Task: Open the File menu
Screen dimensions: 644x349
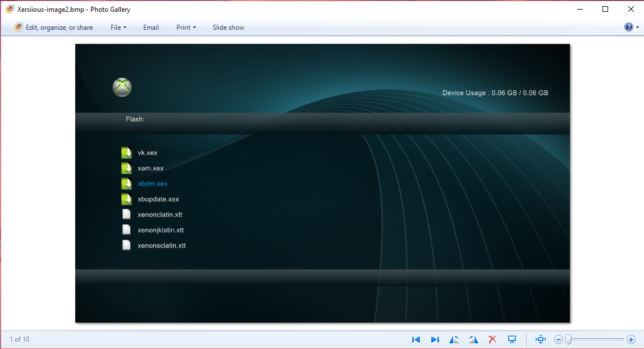Action: [x=118, y=27]
